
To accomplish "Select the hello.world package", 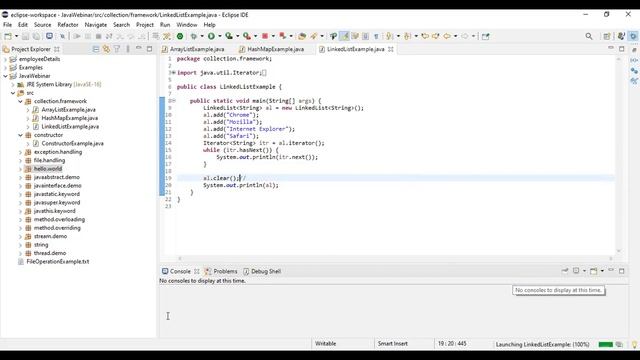I will coord(48,169).
